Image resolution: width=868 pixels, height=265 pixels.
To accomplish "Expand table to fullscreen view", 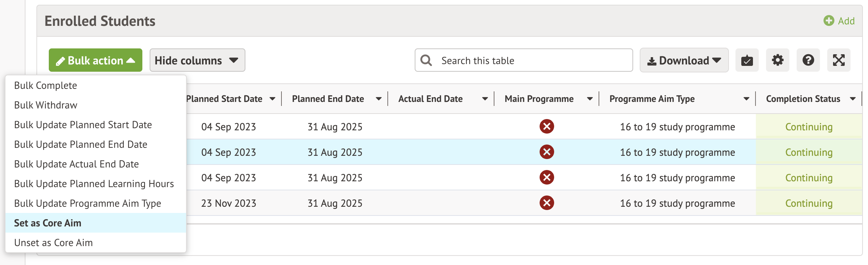I will 839,60.
